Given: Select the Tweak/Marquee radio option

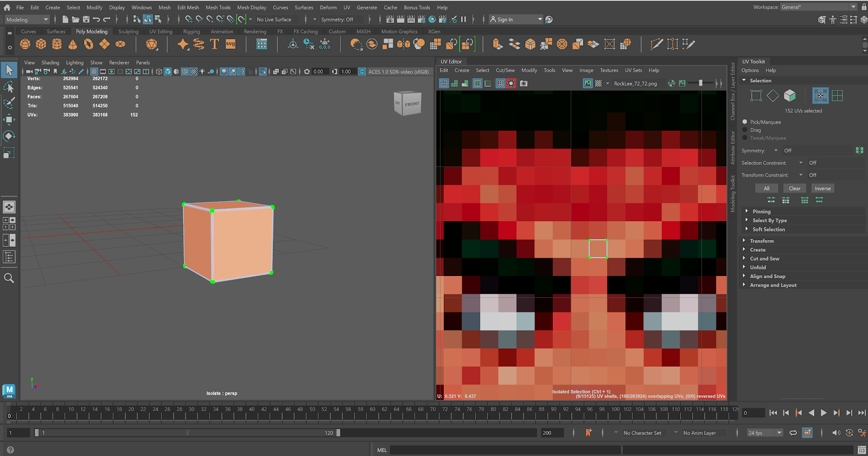Looking at the screenshot, I should pos(745,138).
